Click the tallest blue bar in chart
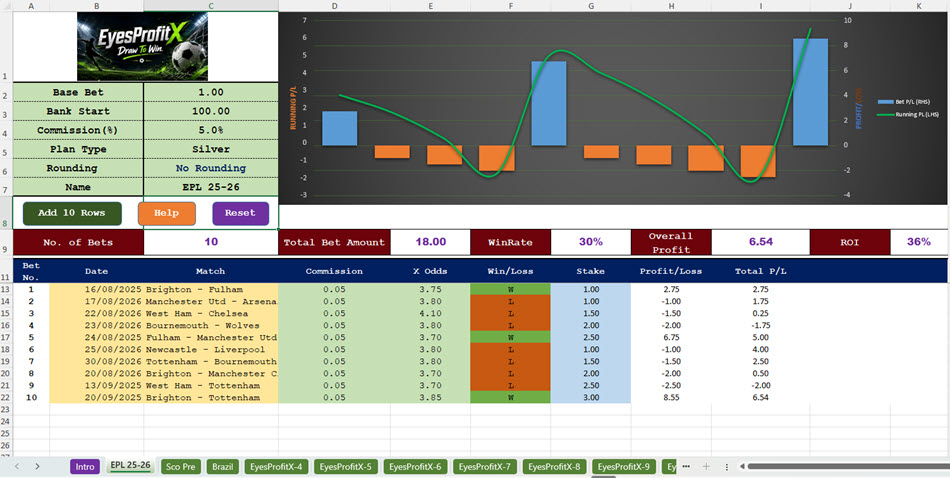The image size is (950, 478). [811, 92]
